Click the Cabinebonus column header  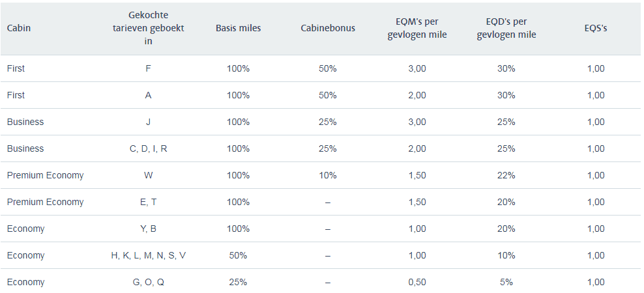[328, 29]
